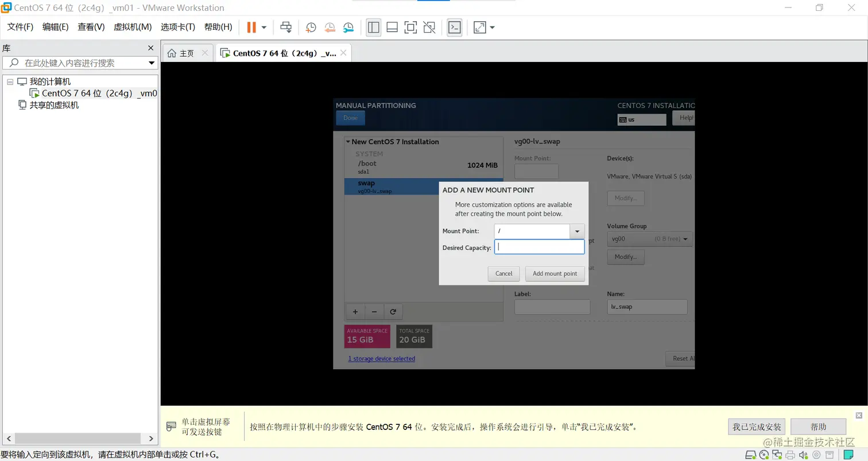This screenshot has width=868, height=461.
Task: Send Ctrl+Alt+Del to the virtual machine
Action: [x=286, y=27]
